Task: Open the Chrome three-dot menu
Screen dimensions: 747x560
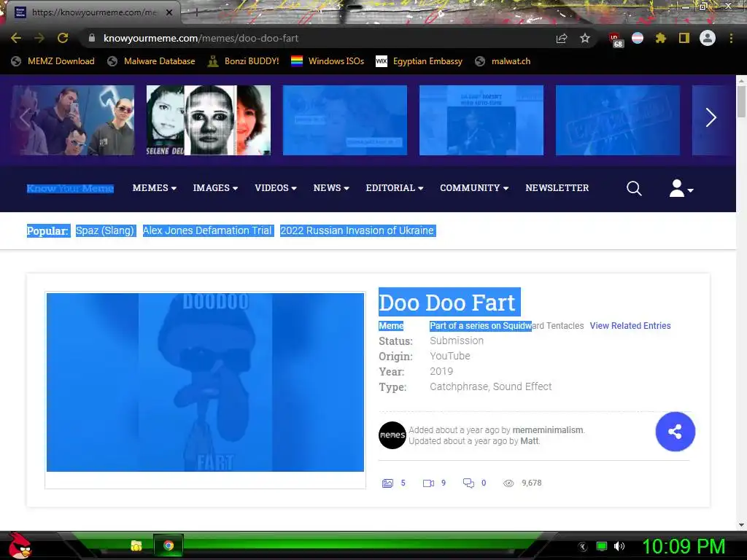Action: tap(731, 38)
